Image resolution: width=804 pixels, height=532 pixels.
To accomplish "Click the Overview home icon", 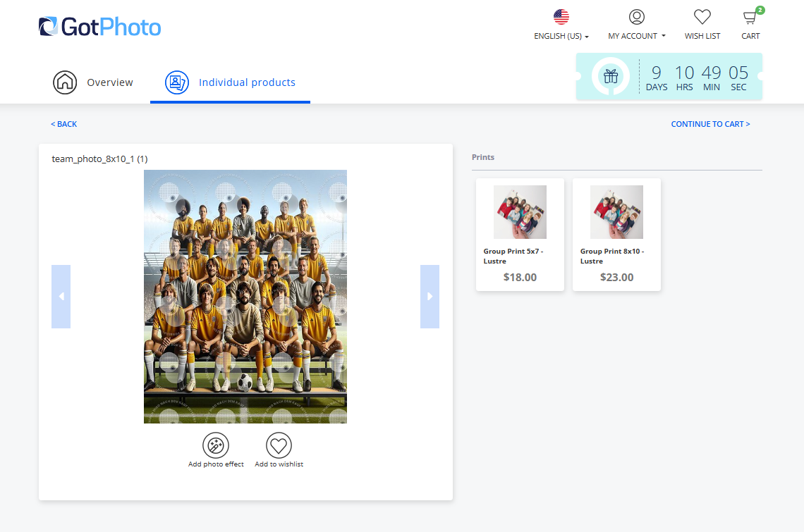I will [65, 82].
